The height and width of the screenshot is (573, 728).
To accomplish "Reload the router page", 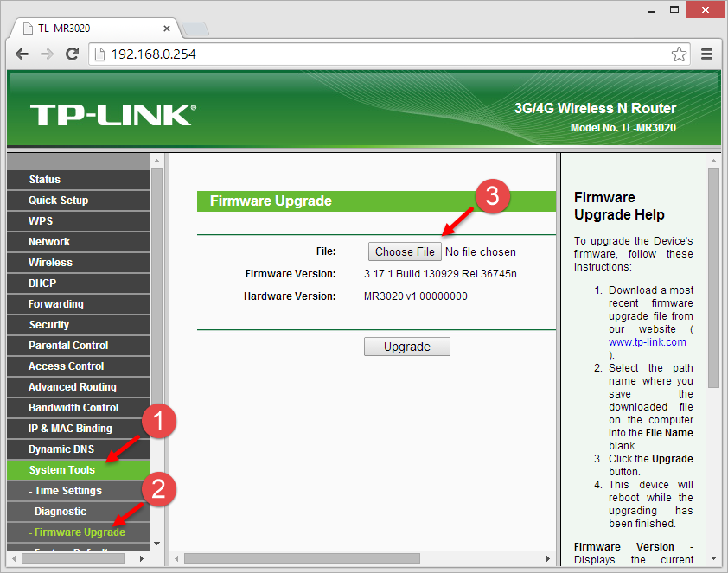I will tap(72, 54).
